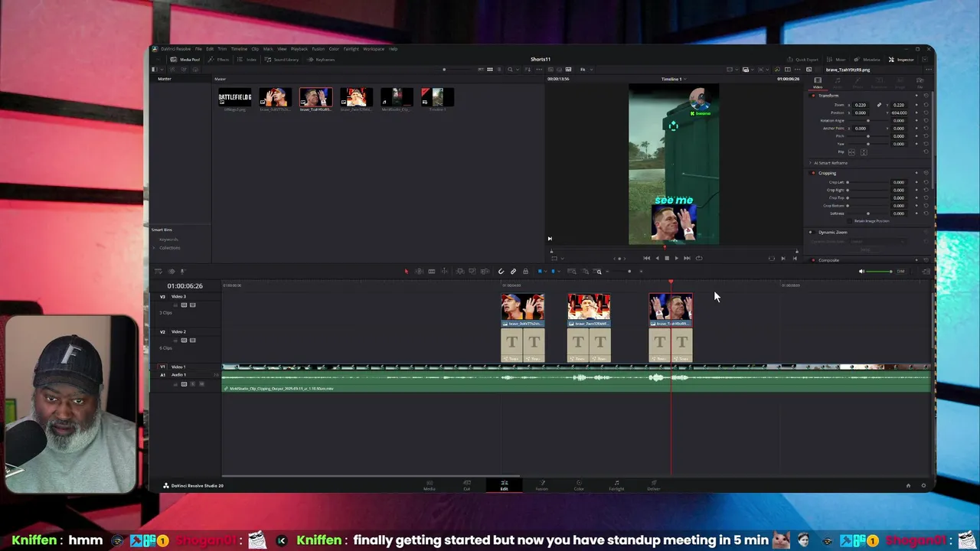Open the Sound Library panel
The width and height of the screenshot is (980, 551).
point(283,60)
